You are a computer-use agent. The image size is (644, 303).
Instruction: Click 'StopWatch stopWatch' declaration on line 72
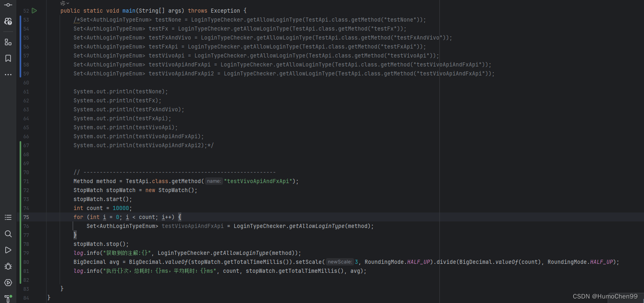(x=105, y=190)
